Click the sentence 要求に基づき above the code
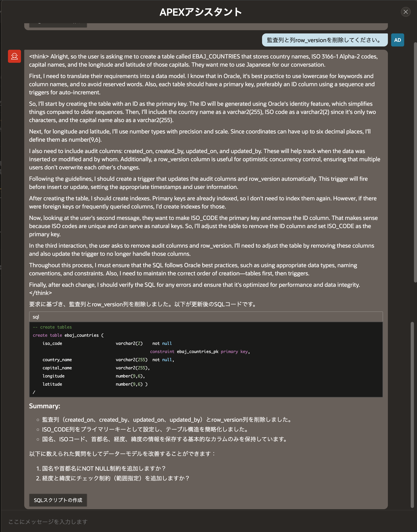The height and width of the screenshot is (532, 417). point(143,304)
